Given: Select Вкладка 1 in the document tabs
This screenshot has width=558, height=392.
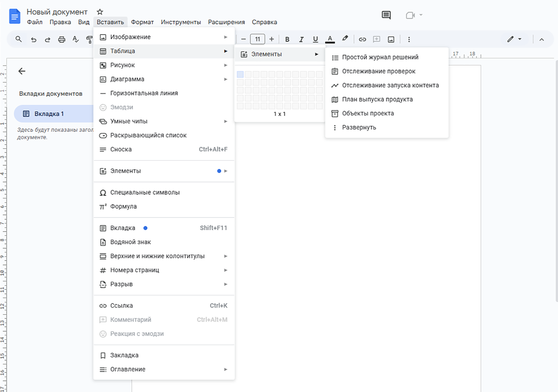Looking at the screenshot, I should [x=54, y=114].
